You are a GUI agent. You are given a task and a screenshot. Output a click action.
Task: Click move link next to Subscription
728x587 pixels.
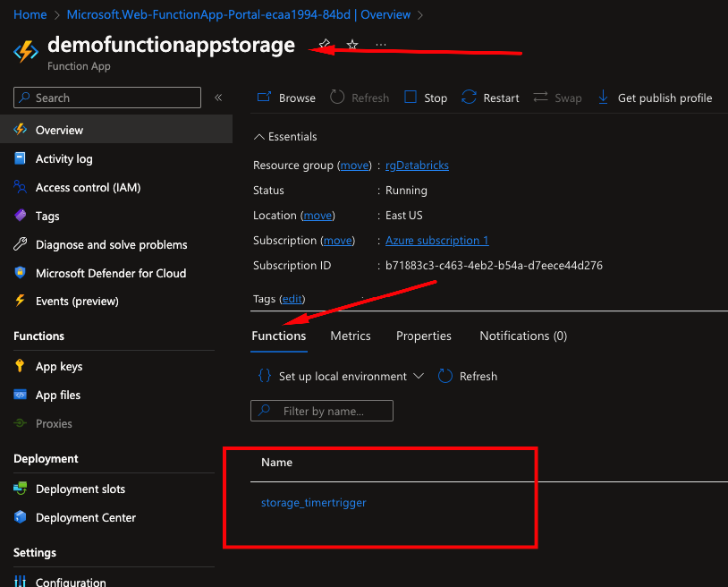pos(338,241)
